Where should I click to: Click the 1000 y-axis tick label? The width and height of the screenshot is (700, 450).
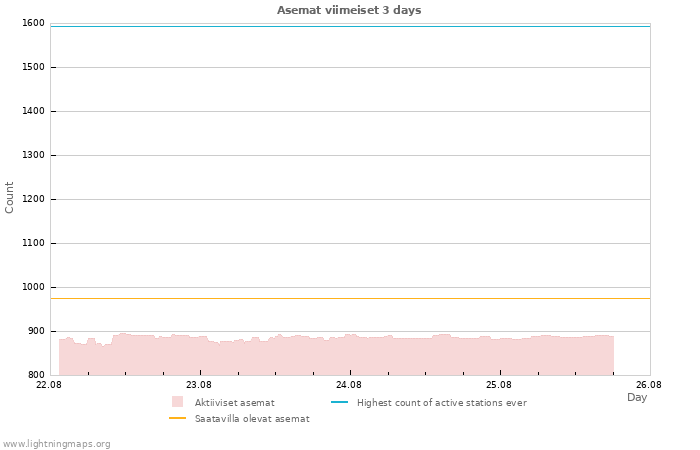tap(33, 287)
